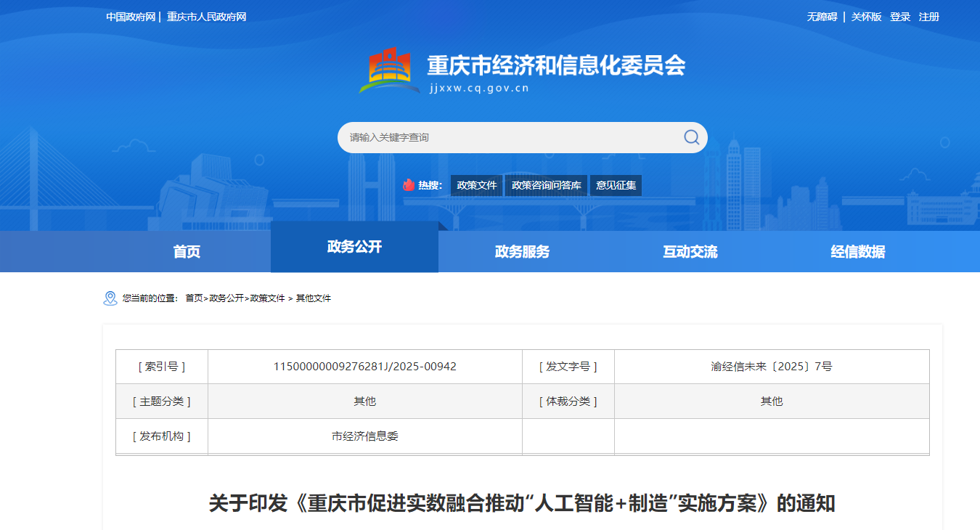Image resolution: width=980 pixels, height=530 pixels.
Task: Click the 注册 register link
Action: 928,17
